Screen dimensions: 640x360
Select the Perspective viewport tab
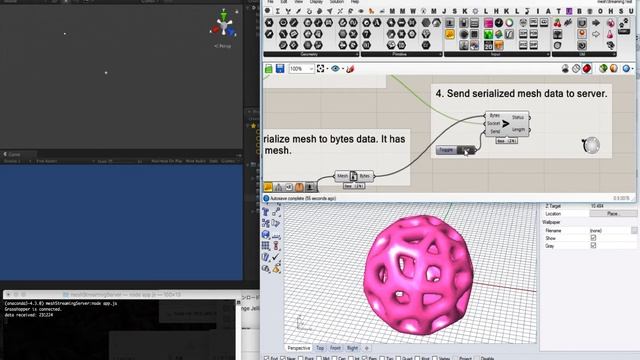(x=299, y=348)
